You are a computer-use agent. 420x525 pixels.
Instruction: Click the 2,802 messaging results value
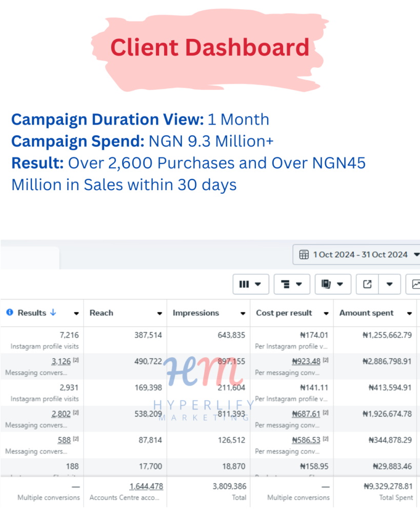[x=61, y=414]
